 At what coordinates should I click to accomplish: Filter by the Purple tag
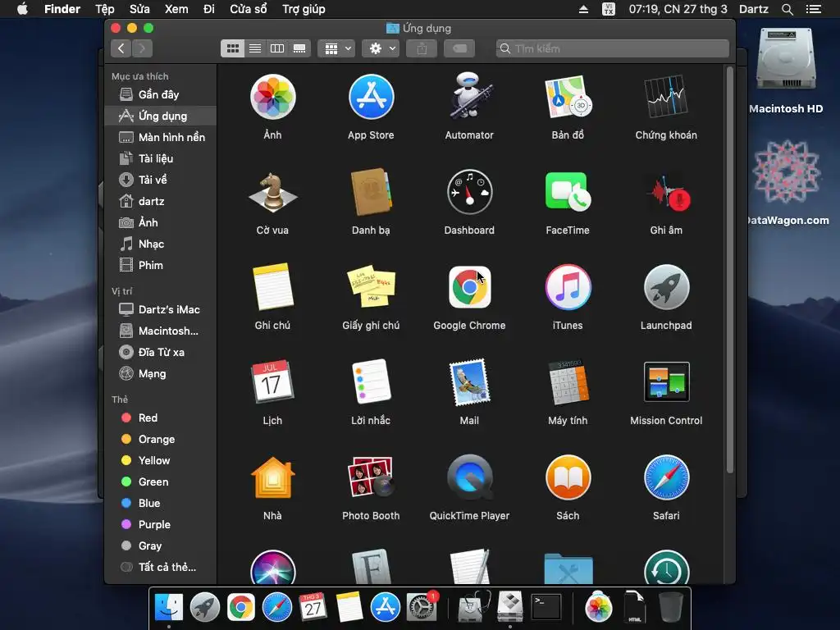click(x=161, y=524)
